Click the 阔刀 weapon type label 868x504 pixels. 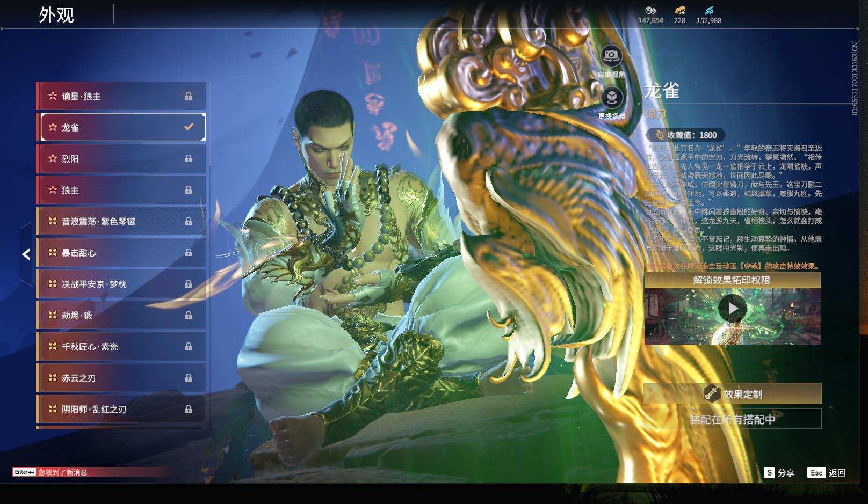coord(656,114)
